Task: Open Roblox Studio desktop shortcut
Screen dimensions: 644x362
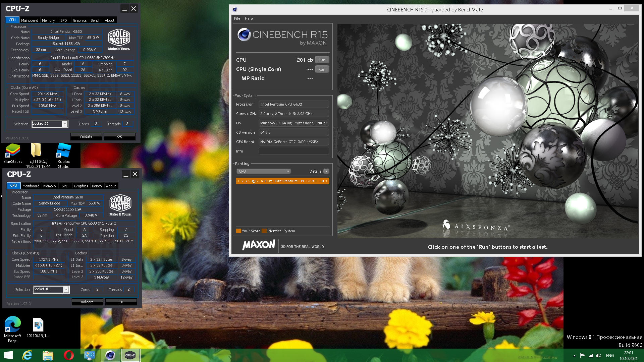Action: [x=64, y=156]
